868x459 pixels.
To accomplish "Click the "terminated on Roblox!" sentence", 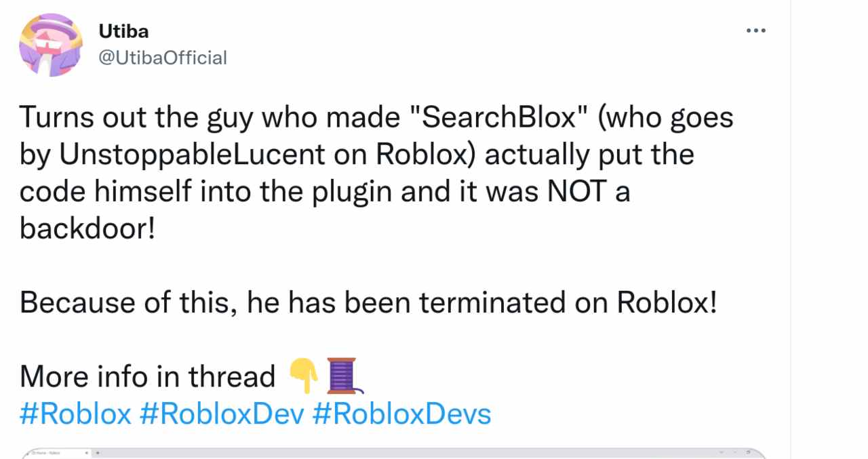I will (x=568, y=302).
